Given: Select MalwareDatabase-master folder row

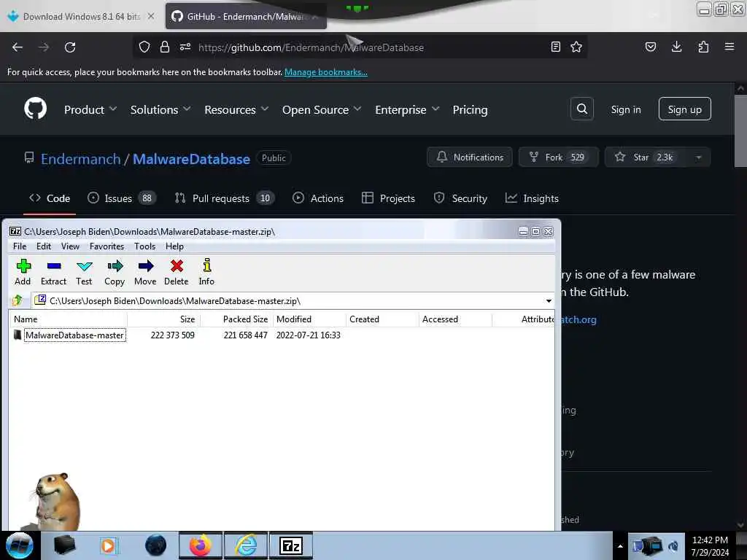Looking at the screenshot, I should (281, 335).
